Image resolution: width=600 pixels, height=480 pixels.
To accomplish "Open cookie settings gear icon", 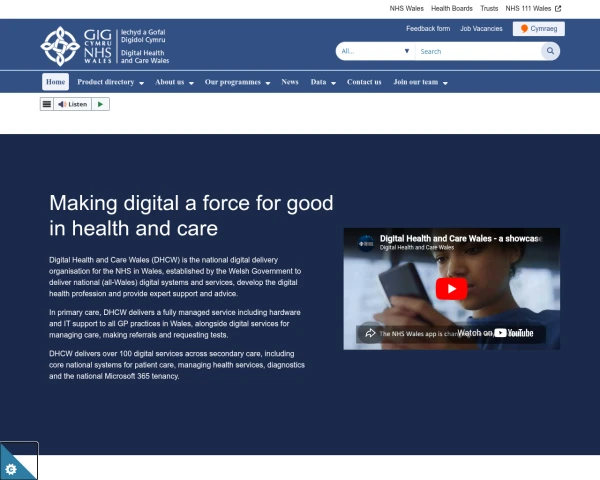I will (x=11, y=469).
